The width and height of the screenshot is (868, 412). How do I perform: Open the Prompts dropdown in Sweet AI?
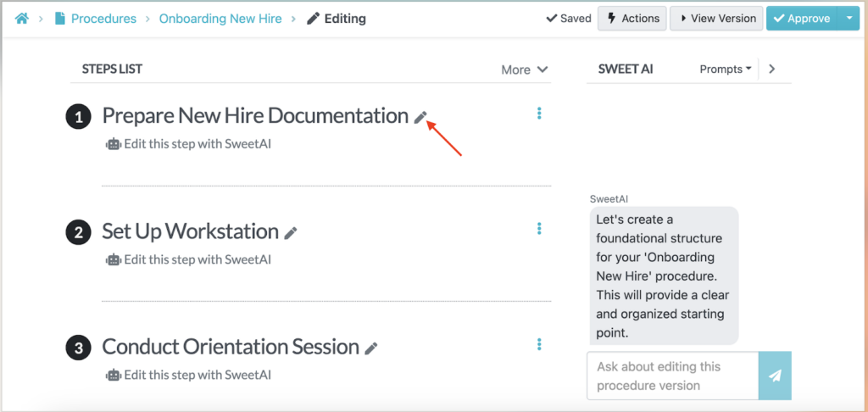[x=726, y=70]
